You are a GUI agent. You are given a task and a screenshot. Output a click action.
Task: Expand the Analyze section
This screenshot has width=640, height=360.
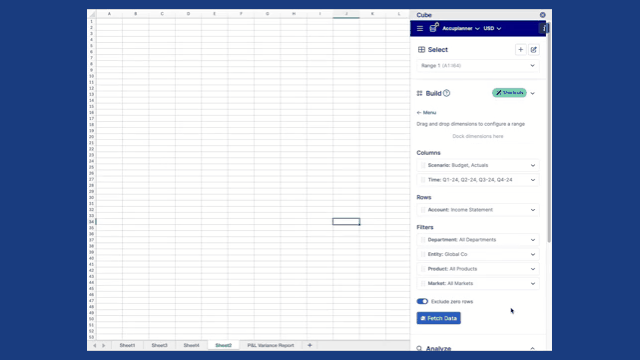tap(532, 348)
